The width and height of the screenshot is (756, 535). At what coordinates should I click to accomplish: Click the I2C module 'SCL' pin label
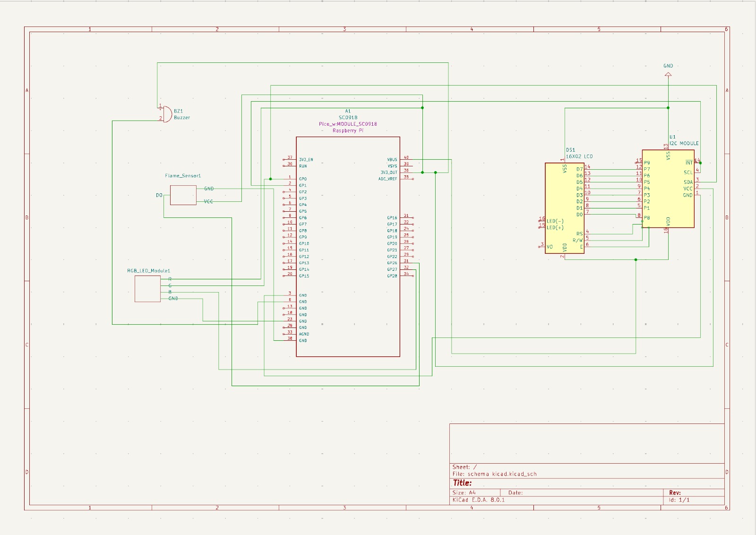click(x=688, y=173)
